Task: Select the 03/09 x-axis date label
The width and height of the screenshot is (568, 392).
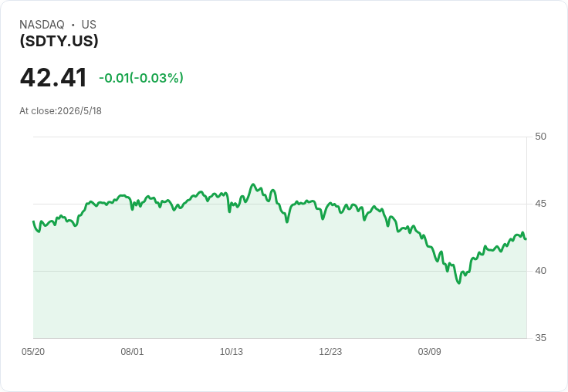Action: pos(430,351)
